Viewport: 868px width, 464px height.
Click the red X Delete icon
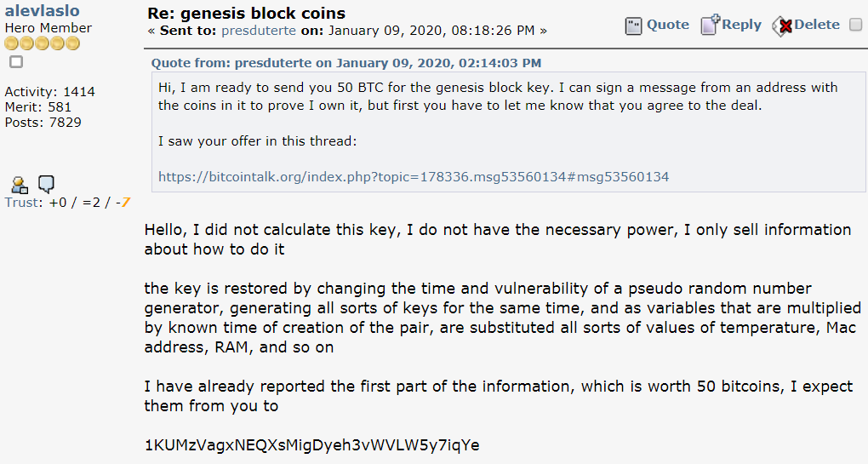[x=782, y=26]
